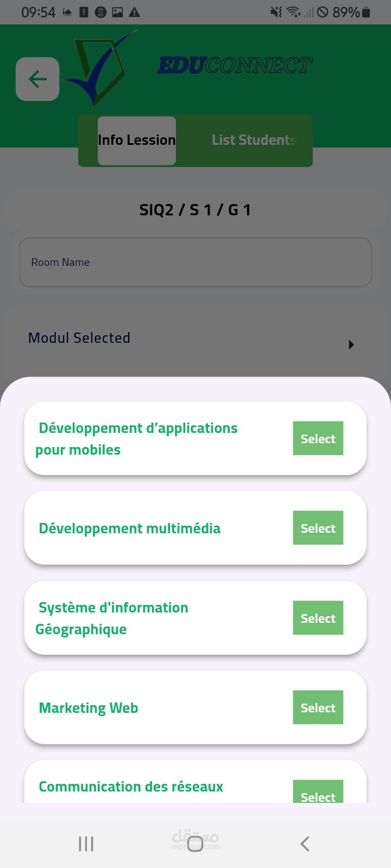
Task: Switch to the Info Lession tab
Action: (137, 141)
